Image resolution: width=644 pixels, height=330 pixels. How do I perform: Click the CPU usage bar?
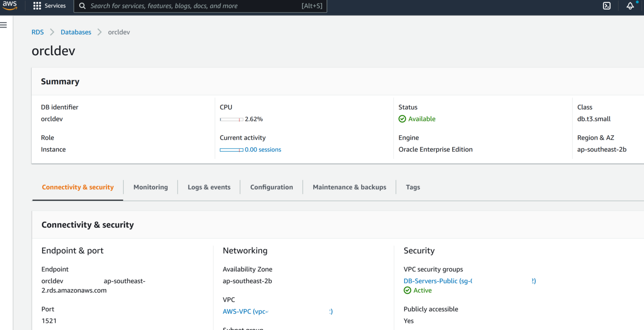tap(231, 119)
